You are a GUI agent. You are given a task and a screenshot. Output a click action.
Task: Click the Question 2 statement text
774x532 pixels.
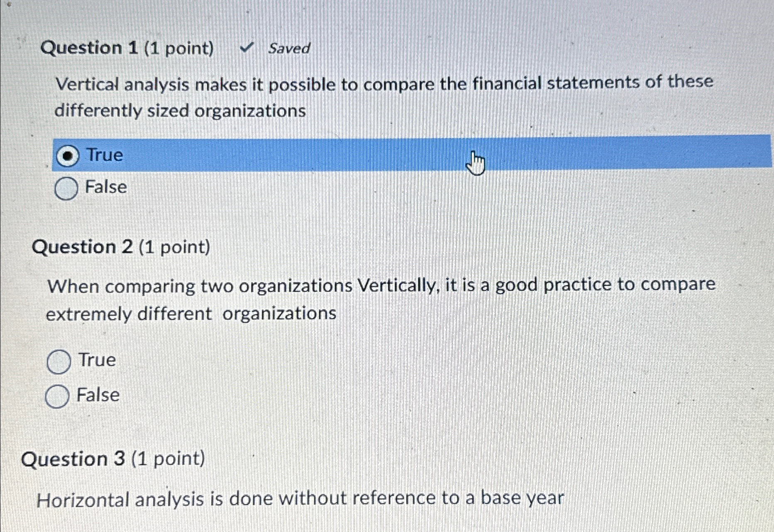pyautogui.click(x=374, y=298)
